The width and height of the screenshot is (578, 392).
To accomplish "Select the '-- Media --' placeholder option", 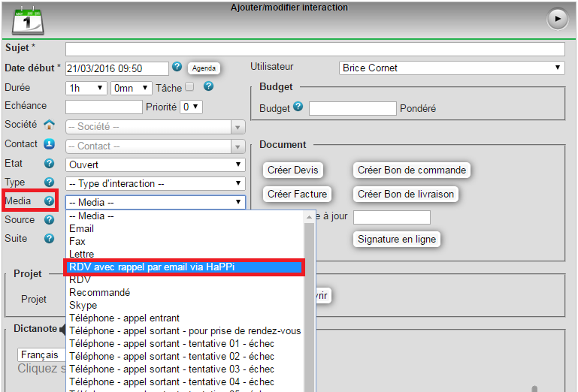I will [185, 216].
